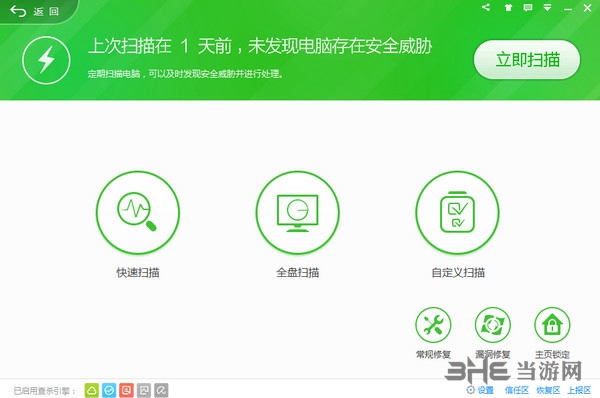Click the lightning bolt scan status icon
Screen dimensions: 600x398
tap(46, 60)
